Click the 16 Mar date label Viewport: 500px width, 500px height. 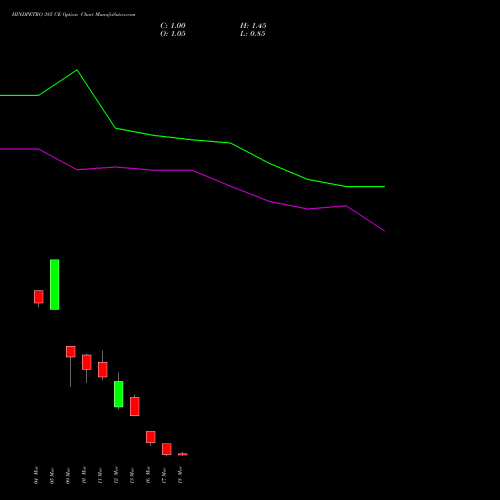pyautogui.click(x=148, y=475)
